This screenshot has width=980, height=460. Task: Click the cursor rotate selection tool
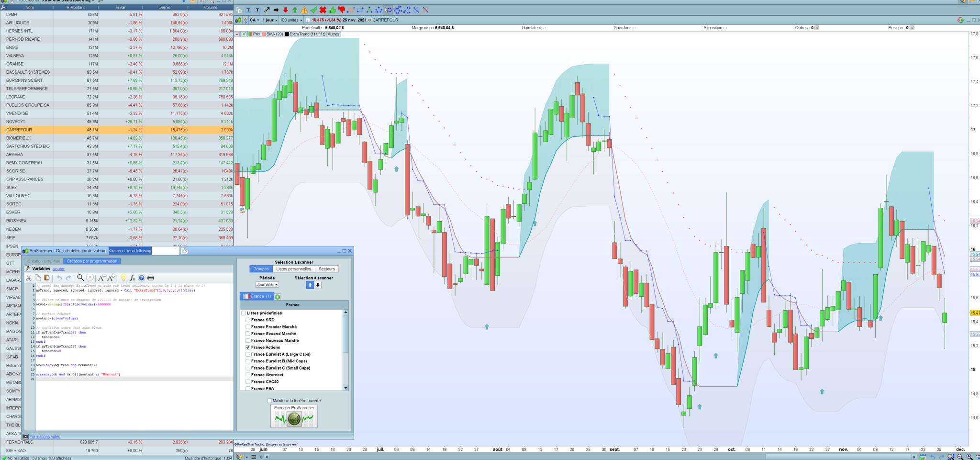(388, 10)
